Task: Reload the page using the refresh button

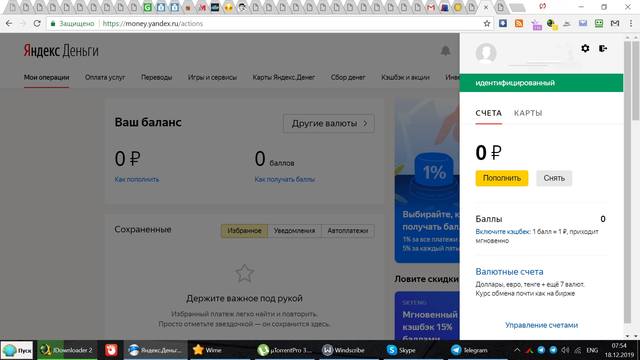Action: pos(37,24)
